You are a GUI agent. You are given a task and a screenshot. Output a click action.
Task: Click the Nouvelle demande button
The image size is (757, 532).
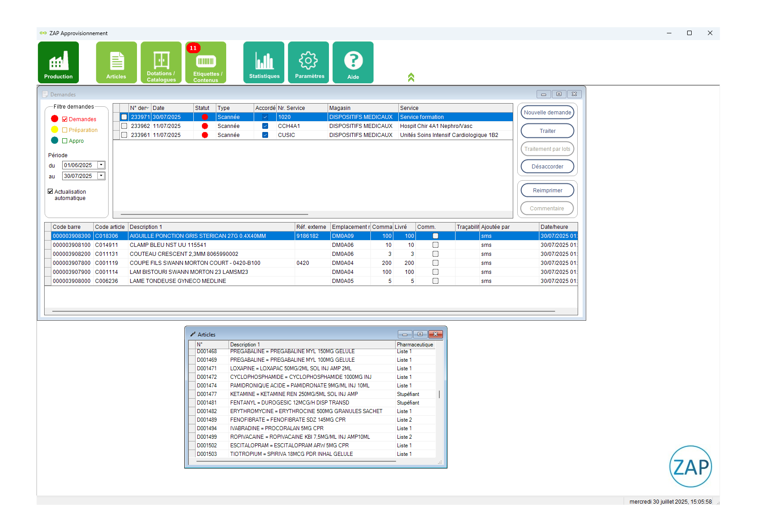[x=547, y=113]
